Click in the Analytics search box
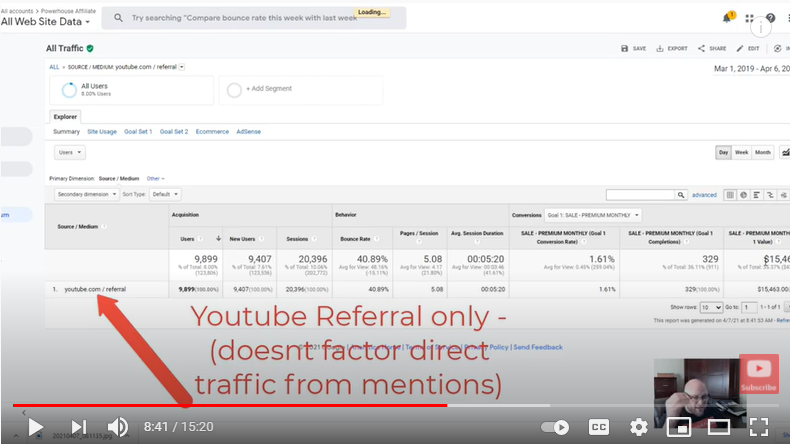 254,18
